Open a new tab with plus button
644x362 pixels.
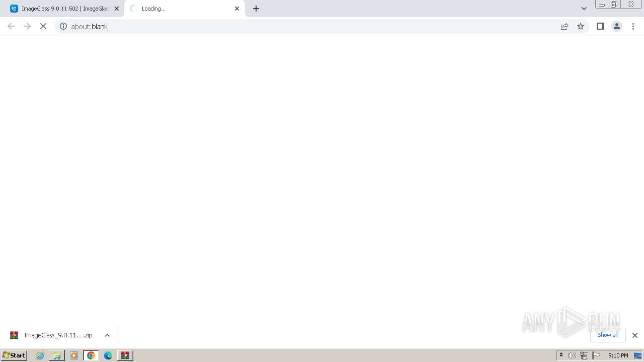[256, 9]
